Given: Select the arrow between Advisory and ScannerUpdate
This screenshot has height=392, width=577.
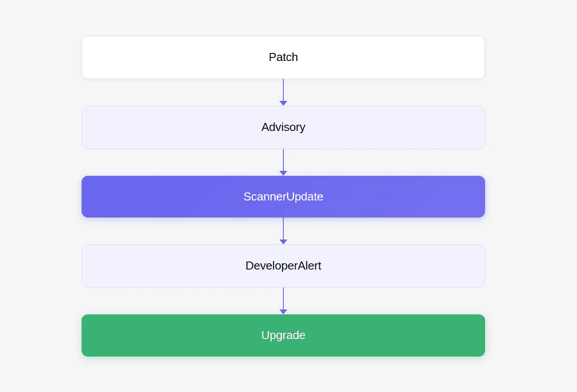Looking at the screenshot, I should [283, 160].
